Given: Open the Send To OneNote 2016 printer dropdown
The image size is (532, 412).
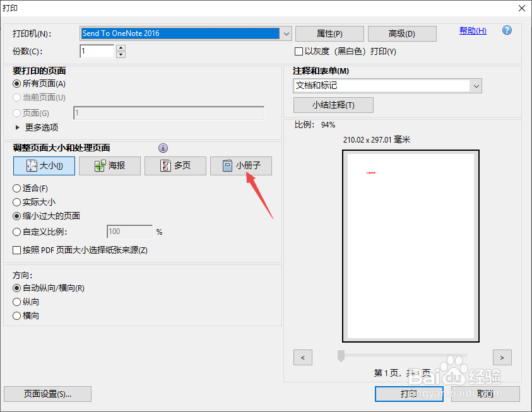Looking at the screenshot, I should pos(285,33).
